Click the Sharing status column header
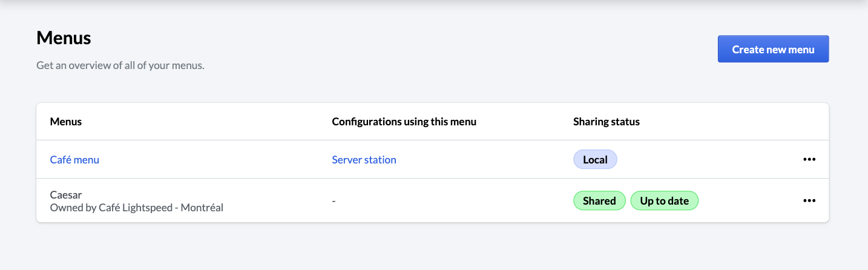The height and width of the screenshot is (270, 868). [x=606, y=122]
